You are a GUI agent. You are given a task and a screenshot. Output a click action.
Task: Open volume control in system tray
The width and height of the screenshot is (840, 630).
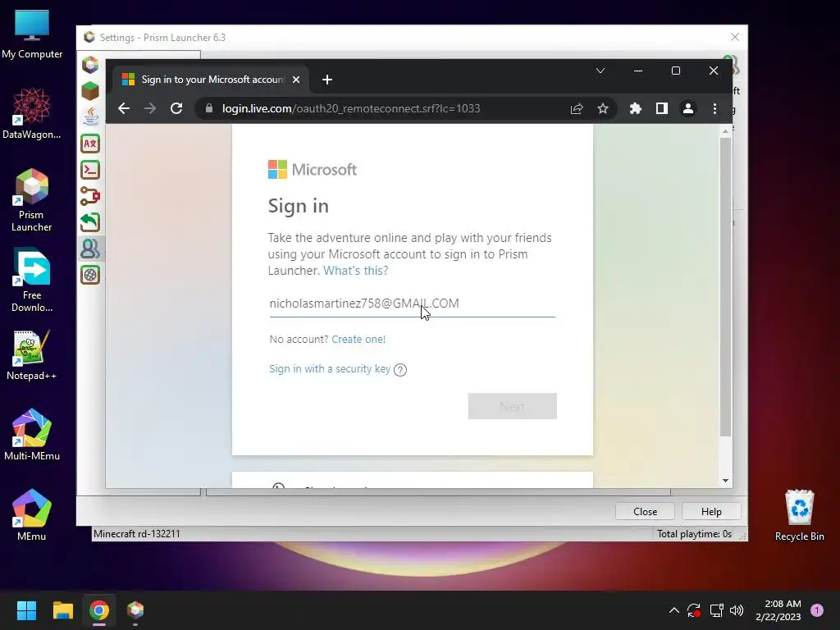coord(737,610)
